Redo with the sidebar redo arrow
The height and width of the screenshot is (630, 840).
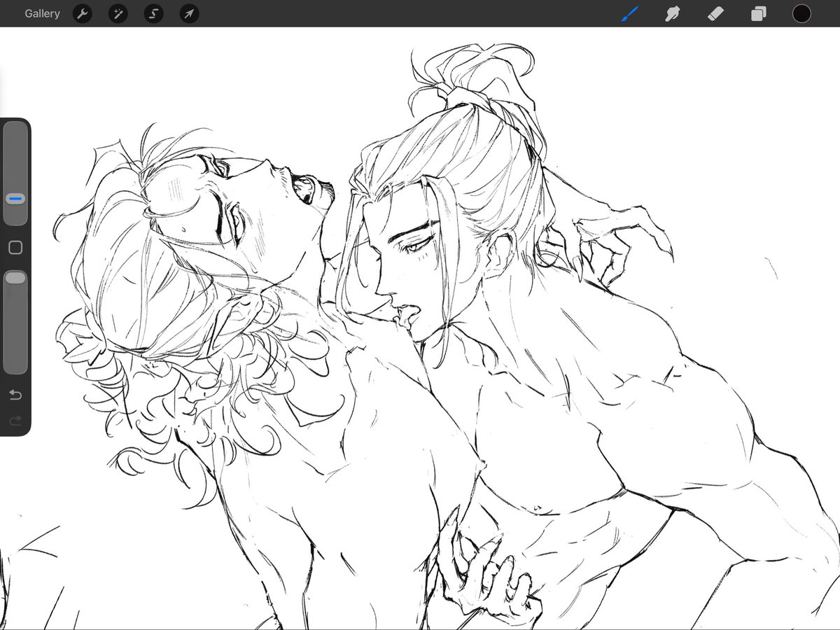[x=15, y=421]
